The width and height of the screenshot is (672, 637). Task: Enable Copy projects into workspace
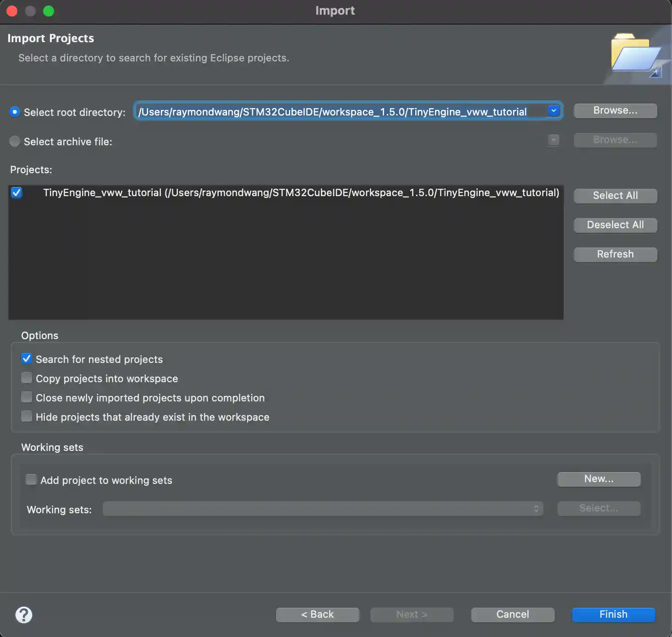(27, 378)
